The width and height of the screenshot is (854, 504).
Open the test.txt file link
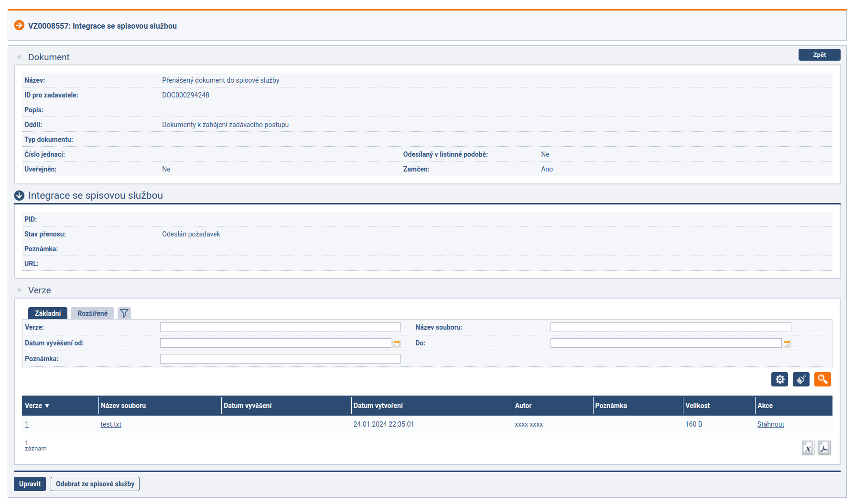111,424
